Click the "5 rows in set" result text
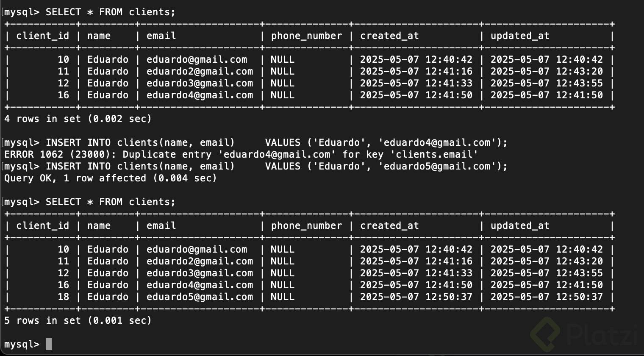644x356 pixels. (x=78, y=320)
